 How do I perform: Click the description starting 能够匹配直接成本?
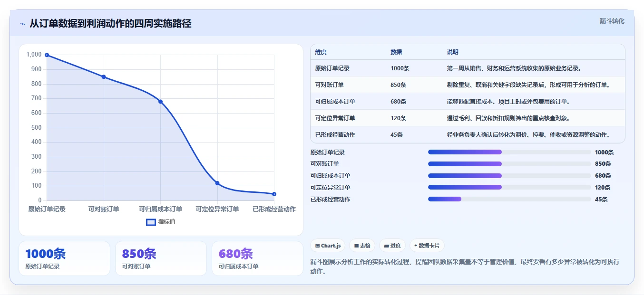coord(508,102)
